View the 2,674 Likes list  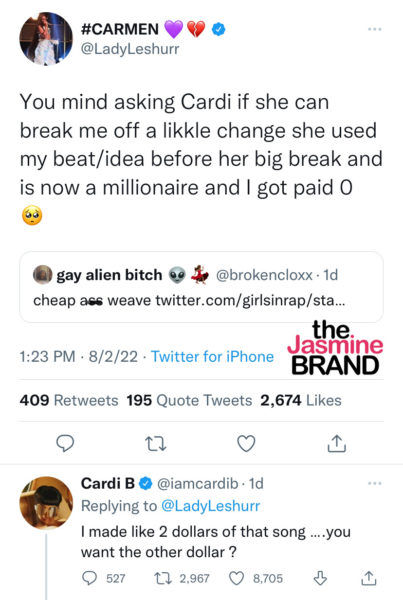tap(301, 400)
